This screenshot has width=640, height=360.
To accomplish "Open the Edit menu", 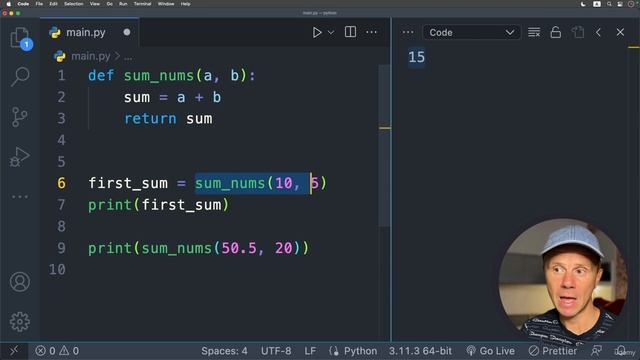I will click(x=53, y=4).
